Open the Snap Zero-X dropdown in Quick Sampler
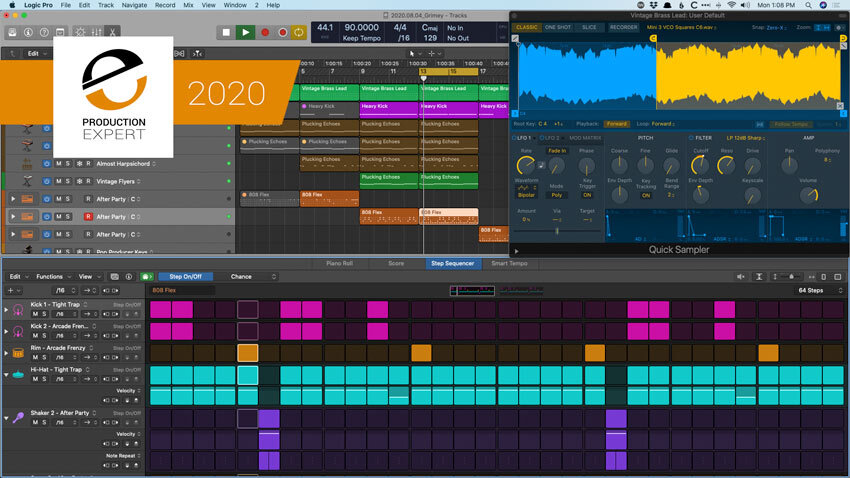The width and height of the screenshot is (850, 478). click(777, 27)
